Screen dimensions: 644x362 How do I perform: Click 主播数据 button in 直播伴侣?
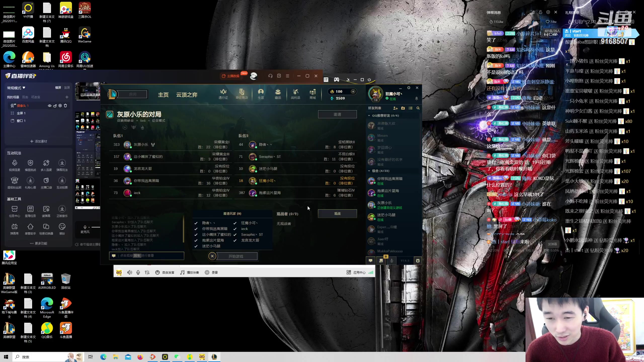pyautogui.click(x=230, y=76)
